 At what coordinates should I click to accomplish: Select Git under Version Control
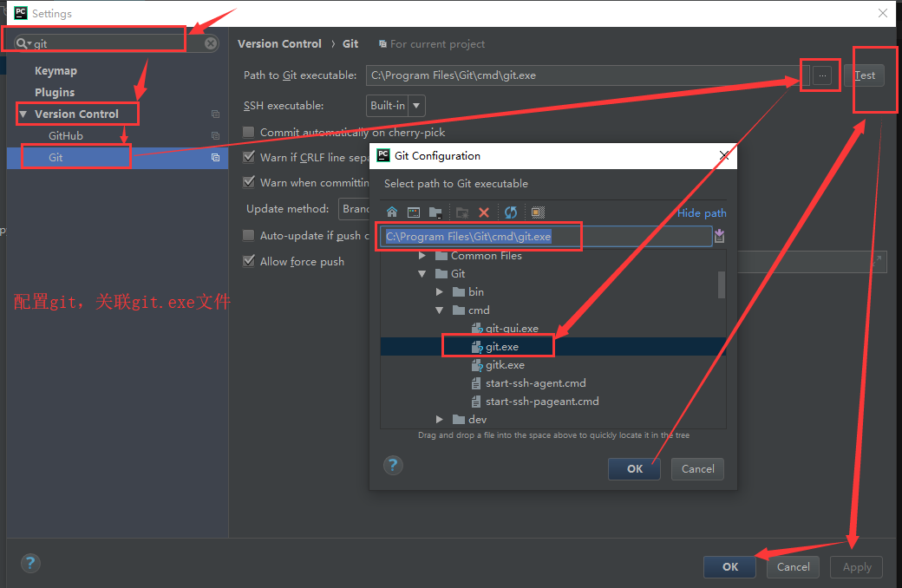click(56, 158)
